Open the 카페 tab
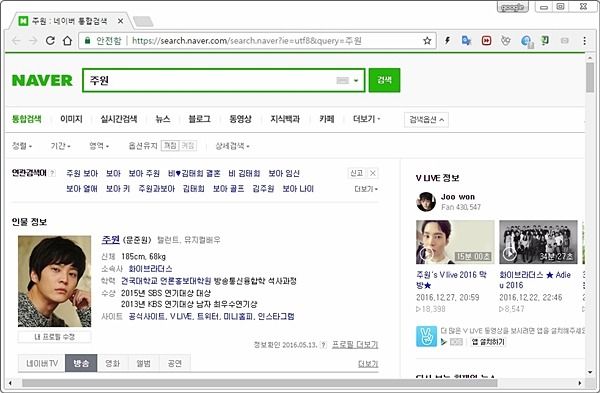 327,119
